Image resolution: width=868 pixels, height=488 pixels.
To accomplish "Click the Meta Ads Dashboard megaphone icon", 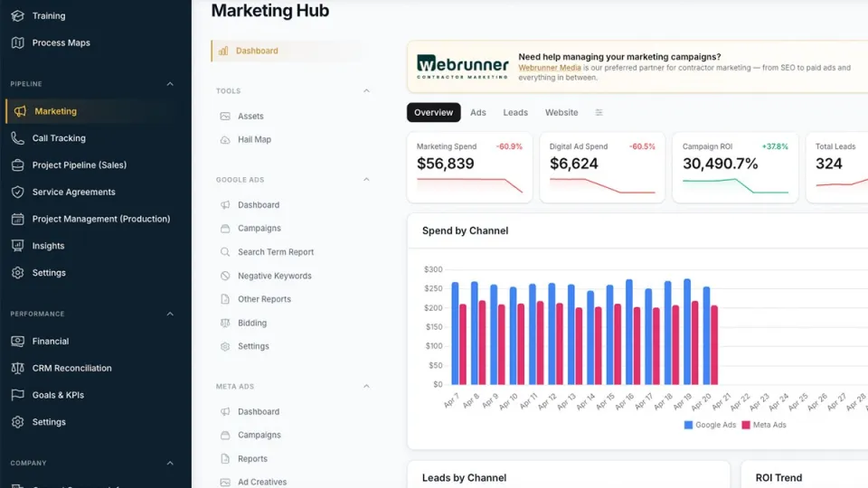I will 225,412.
